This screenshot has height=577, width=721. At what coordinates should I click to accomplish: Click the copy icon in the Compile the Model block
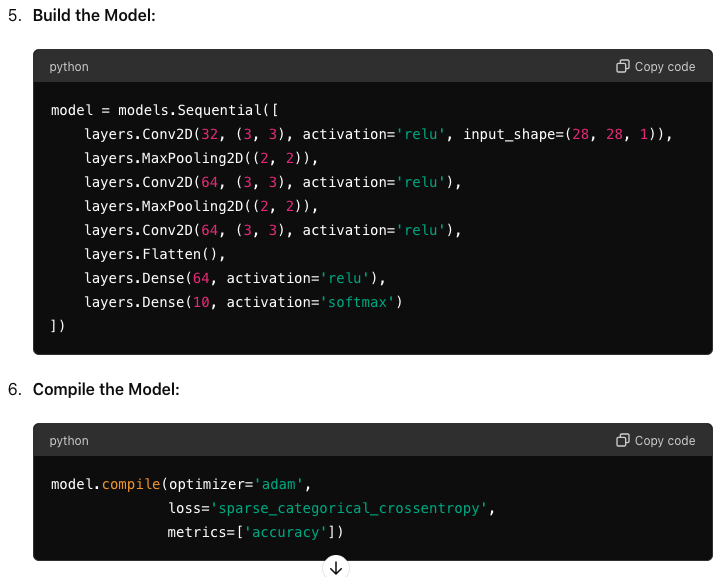tap(623, 441)
